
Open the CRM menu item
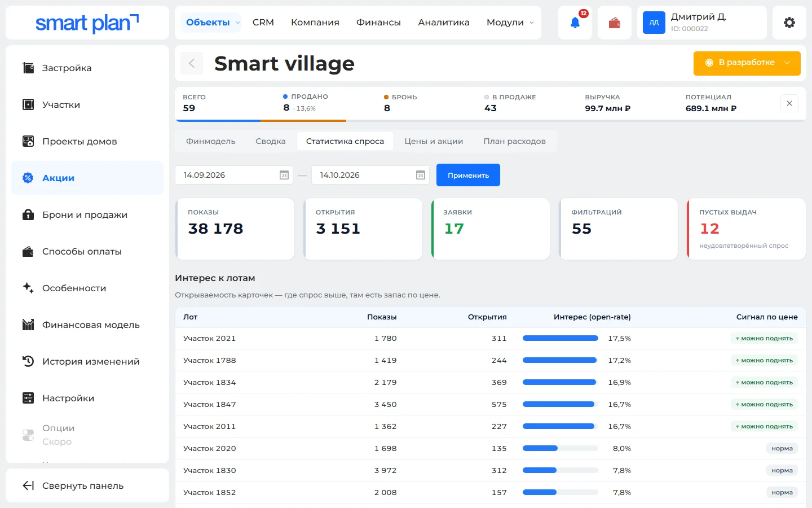coord(263,23)
